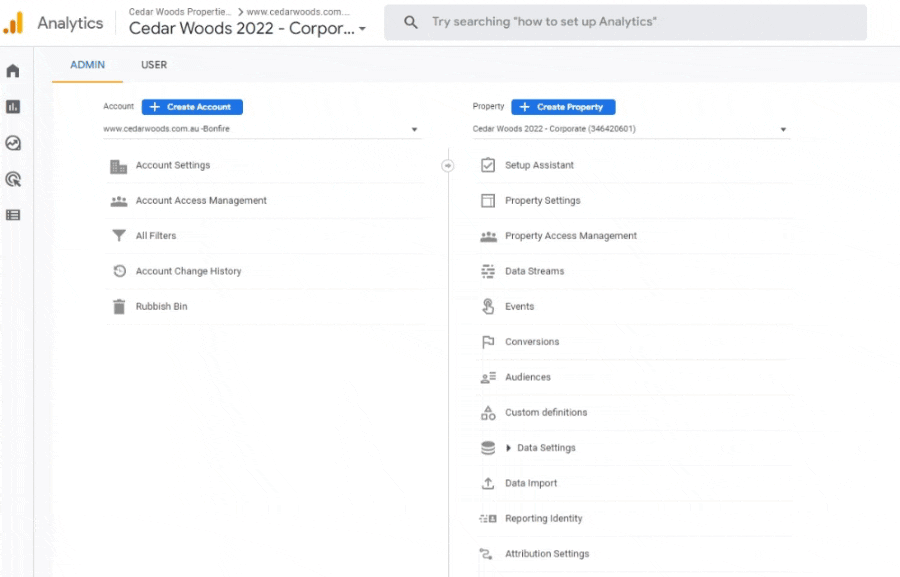
Task: Click the Audiences icon
Action: click(x=488, y=378)
